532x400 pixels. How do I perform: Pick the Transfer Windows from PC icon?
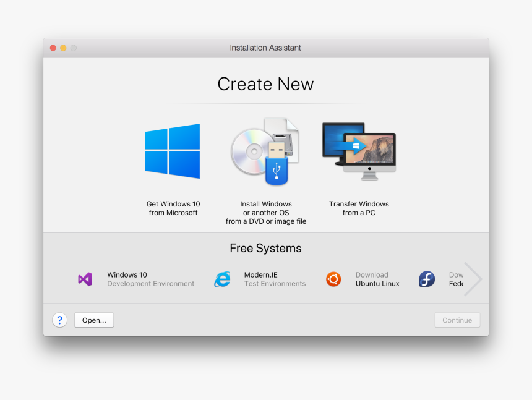pos(359,151)
